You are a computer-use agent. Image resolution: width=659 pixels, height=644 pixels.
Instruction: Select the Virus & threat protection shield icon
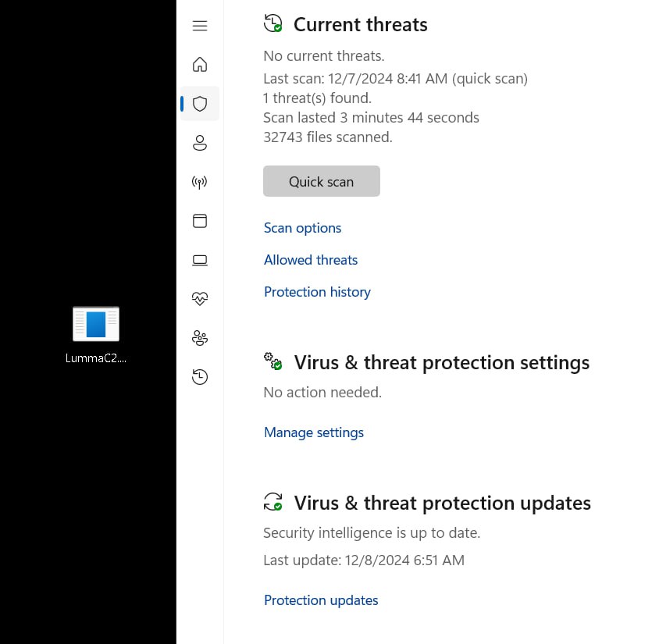click(200, 104)
